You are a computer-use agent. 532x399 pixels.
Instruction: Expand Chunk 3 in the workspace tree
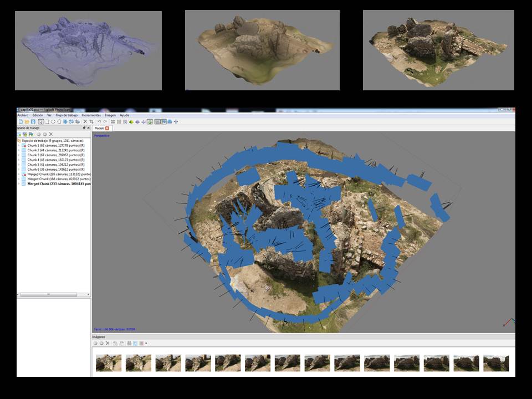coord(19,155)
